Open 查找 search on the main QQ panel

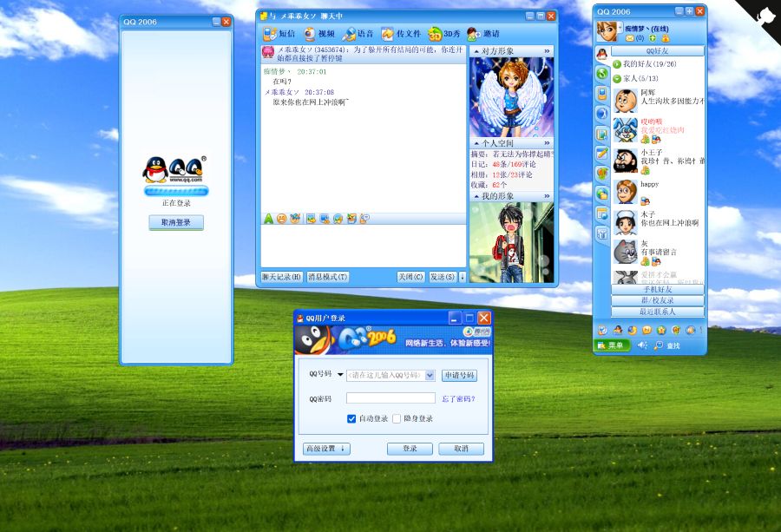tap(669, 345)
